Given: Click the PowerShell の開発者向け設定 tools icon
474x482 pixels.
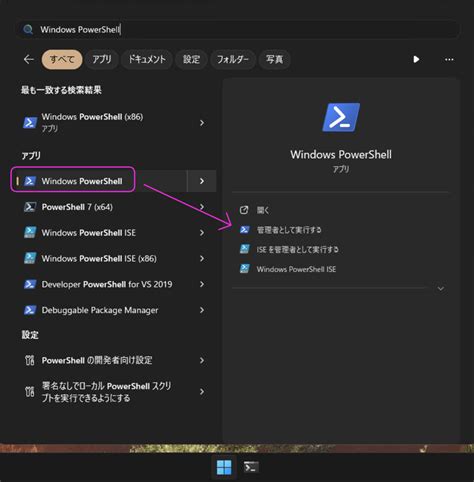Looking at the screenshot, I should (x=30, y=360).
